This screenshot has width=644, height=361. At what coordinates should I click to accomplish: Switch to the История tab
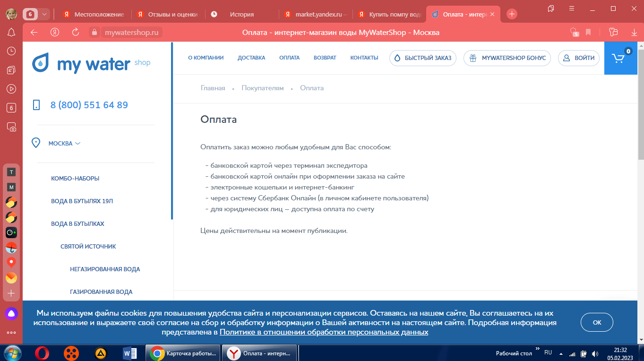241,14
